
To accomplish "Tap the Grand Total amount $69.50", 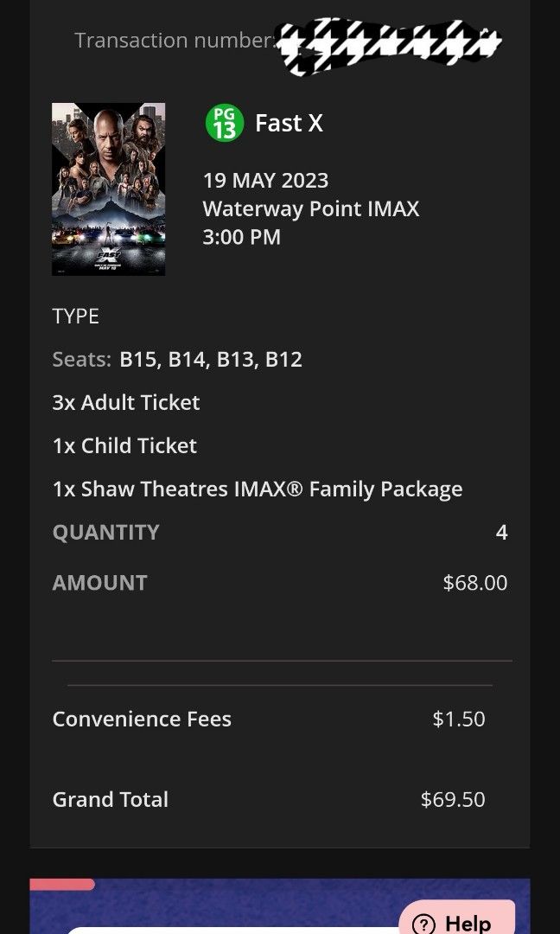I will (452, 799).
